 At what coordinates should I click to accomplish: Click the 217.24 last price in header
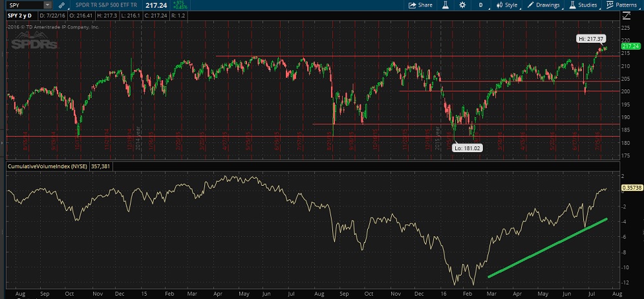156,5
